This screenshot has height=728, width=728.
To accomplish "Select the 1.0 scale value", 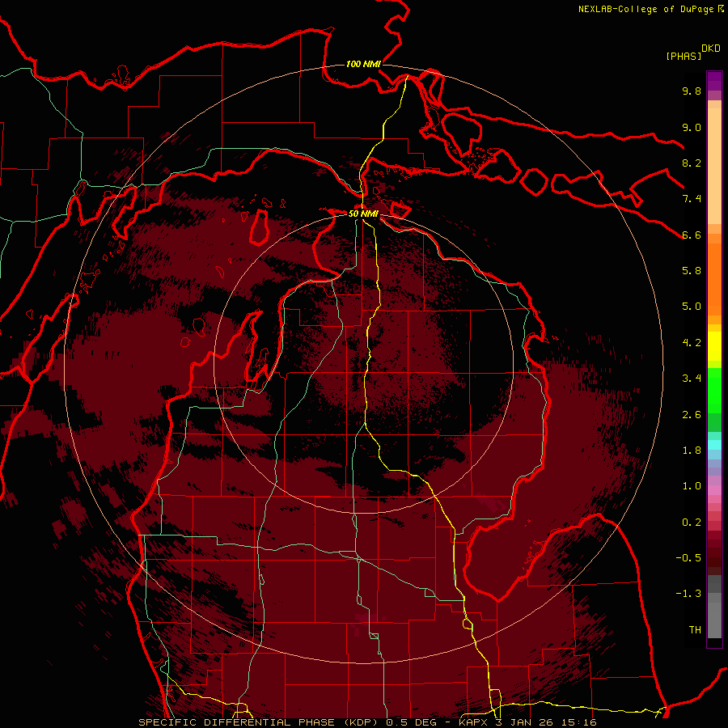I will pos(692,486).
